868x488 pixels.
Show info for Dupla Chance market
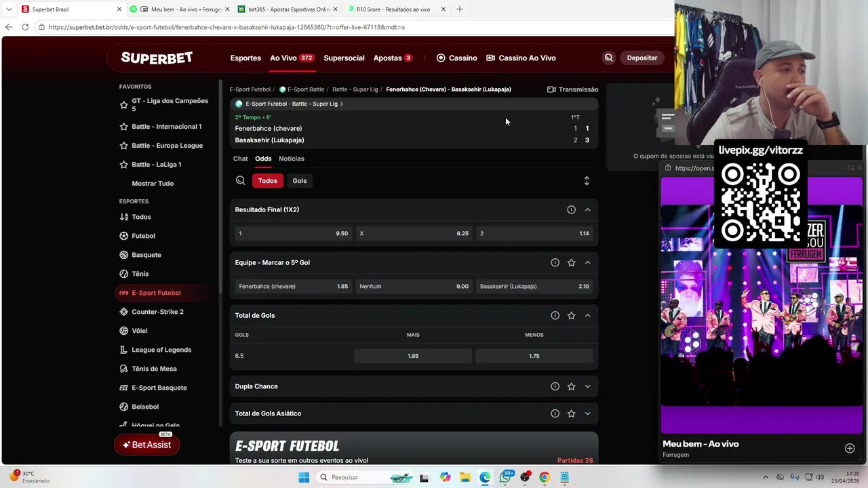pyautogui.click(x=555, y=386)
